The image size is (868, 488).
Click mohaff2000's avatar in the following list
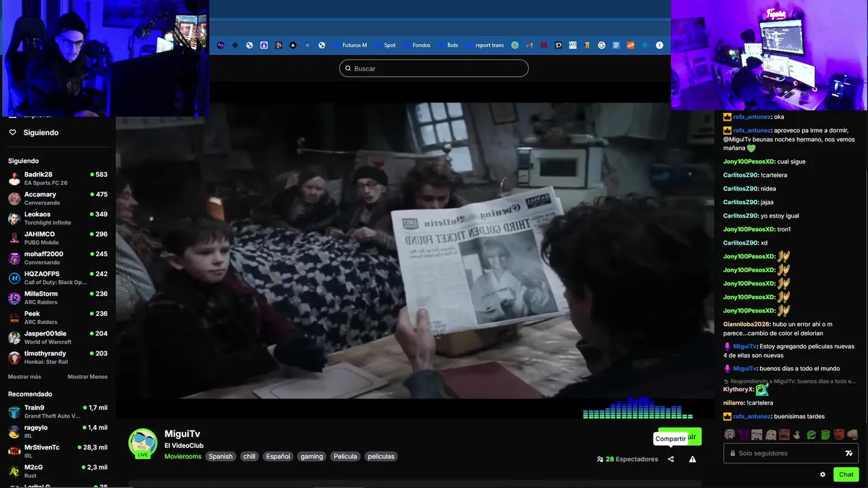pos(14,258)
